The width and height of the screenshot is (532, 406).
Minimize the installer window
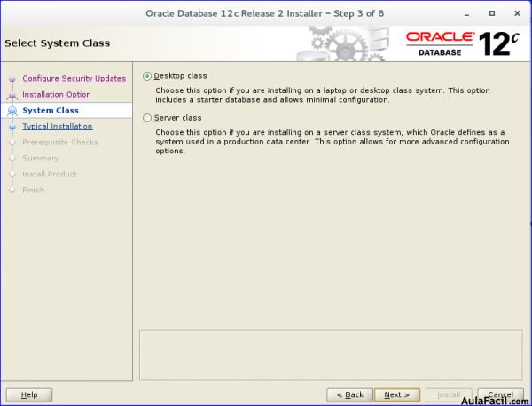click(x=467, y=13)
